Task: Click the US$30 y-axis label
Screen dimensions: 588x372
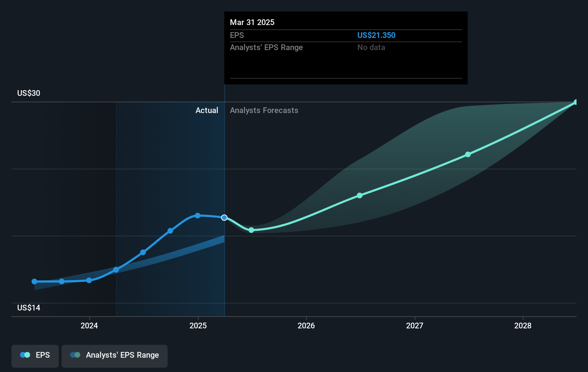Action: [x=29, y=93]
